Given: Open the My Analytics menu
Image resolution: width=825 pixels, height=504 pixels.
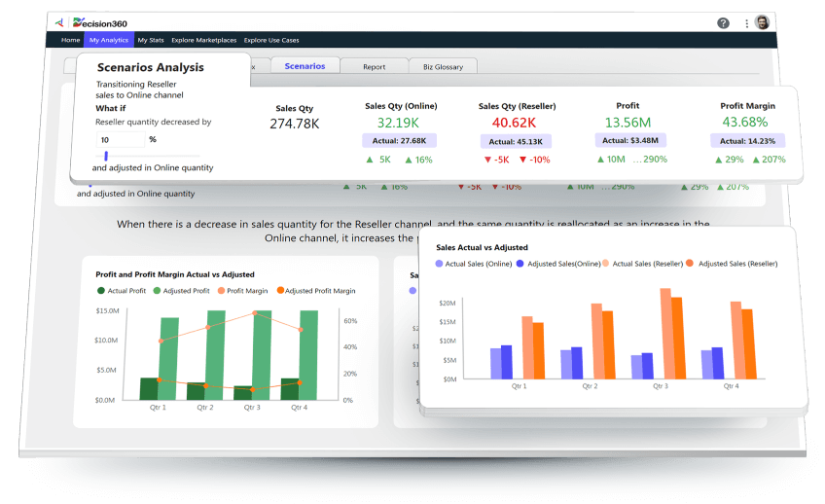Looking at the screenshot, I should [108, 40].
